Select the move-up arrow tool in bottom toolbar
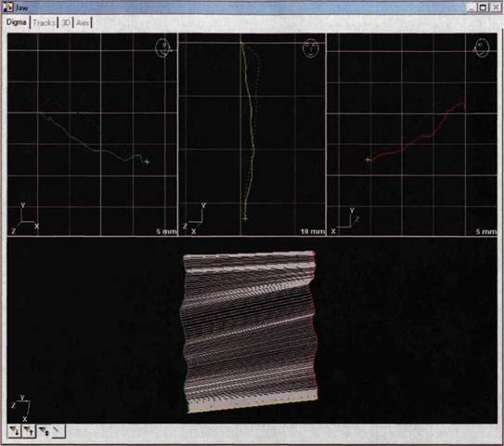The image size is (504, 446). point(29,431)
